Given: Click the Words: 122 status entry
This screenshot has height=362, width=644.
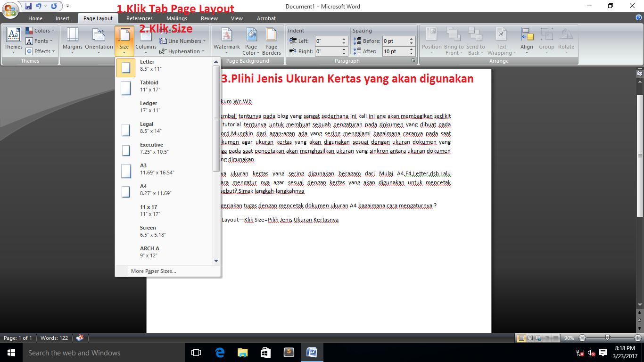Looking at the screenshot, I should click(x=54, y=338).
